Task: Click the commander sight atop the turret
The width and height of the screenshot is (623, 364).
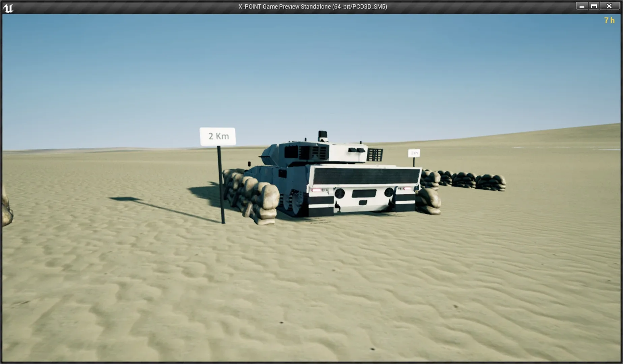Action: click(323, 135)
